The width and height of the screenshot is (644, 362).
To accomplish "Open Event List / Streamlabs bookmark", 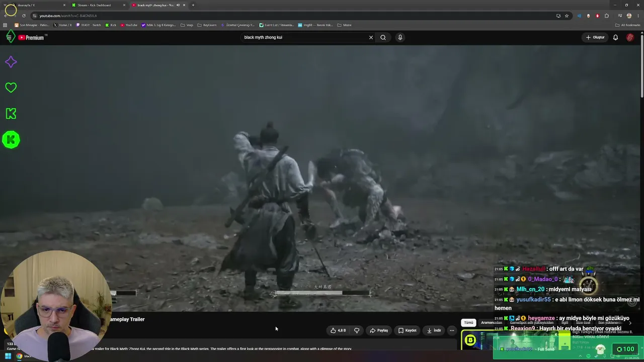I will [x=277, y=25].
